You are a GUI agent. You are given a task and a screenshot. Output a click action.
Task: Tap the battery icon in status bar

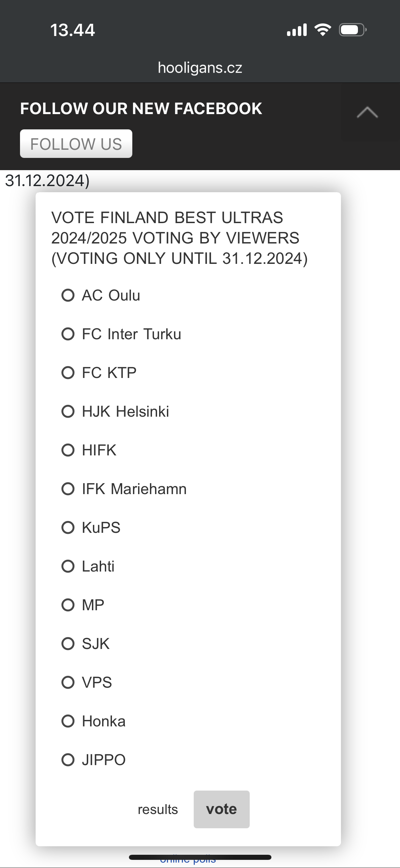[x=353, y=30]
